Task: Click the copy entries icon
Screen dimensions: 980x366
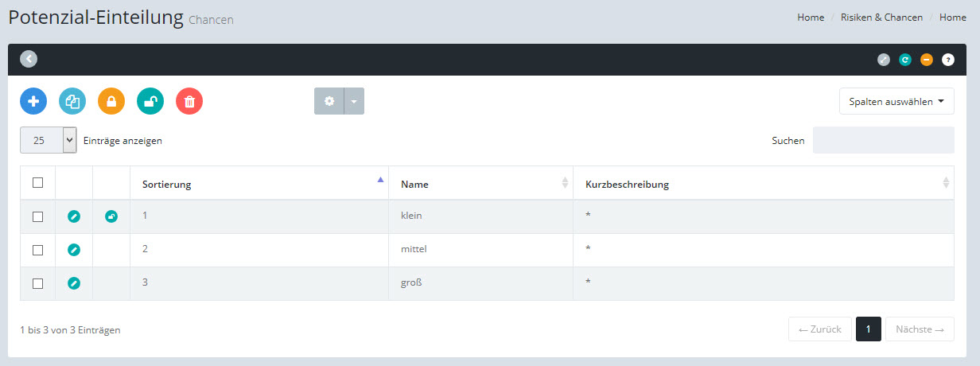Action: coord(72,101)
